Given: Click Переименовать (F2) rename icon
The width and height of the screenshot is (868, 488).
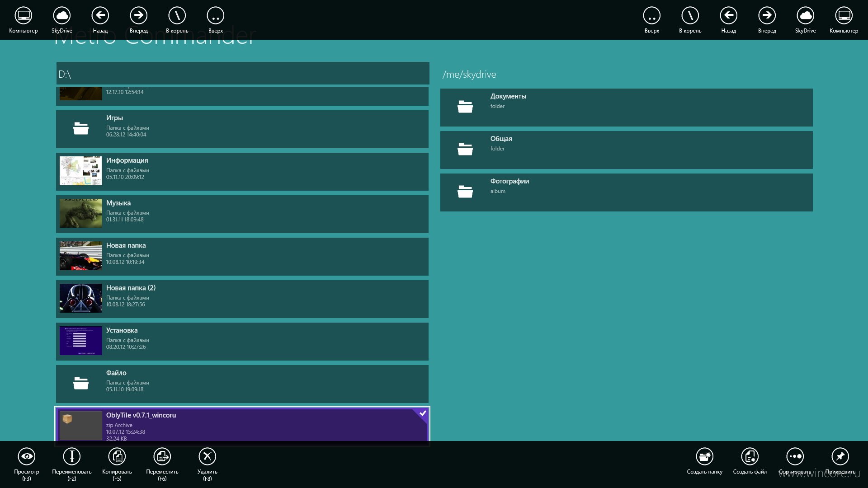Looking at the screenshot, I should 72,456.
